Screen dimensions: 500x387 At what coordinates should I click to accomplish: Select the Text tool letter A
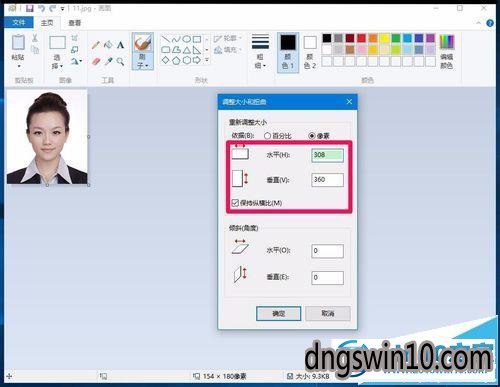(120, 45)
